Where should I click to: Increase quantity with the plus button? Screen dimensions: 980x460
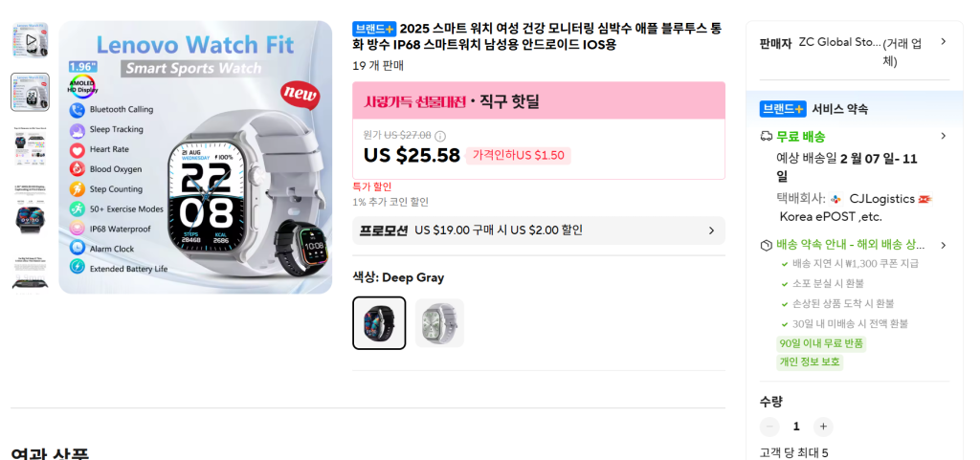[823, 427]
